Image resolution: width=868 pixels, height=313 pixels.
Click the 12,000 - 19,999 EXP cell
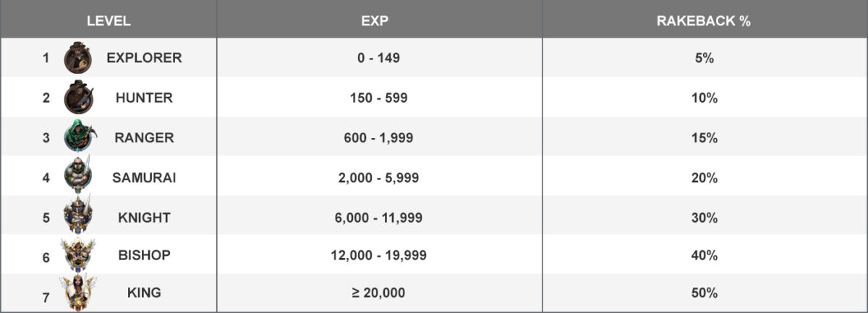pos(379,255)
